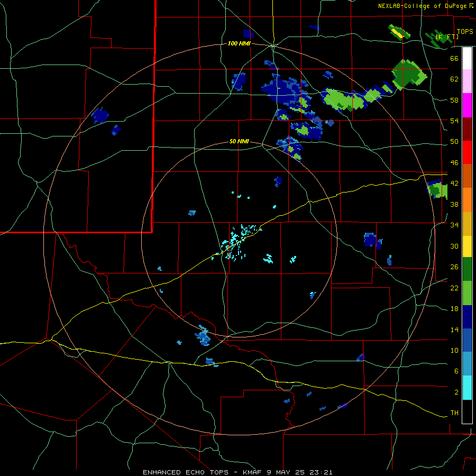The width and height of the screenshot is (476, 476).
Task: Click the bright red color scale swatch
Action: coord(467,152)
